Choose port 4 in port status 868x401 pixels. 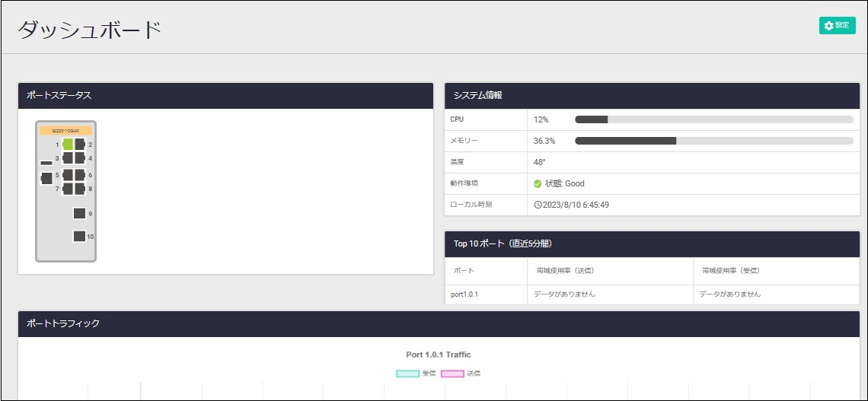point(79,158)
